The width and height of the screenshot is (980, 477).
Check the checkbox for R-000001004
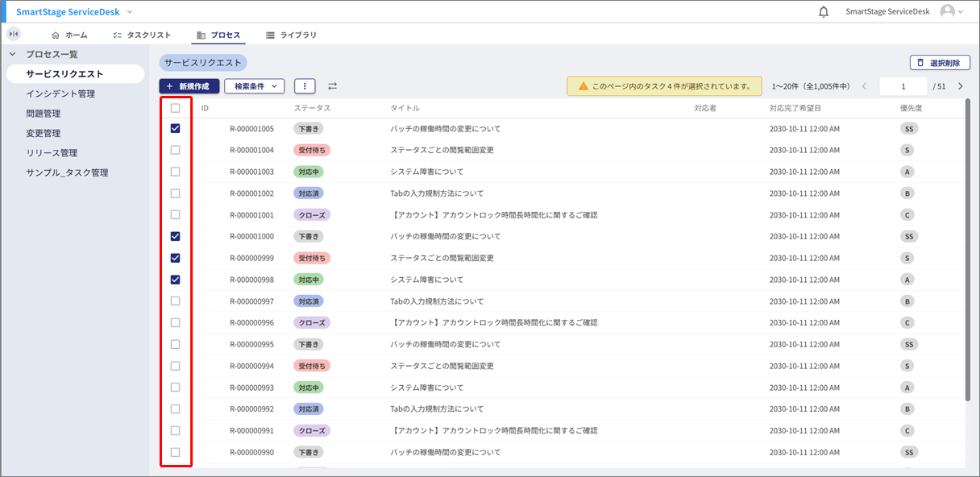(175, 150)
